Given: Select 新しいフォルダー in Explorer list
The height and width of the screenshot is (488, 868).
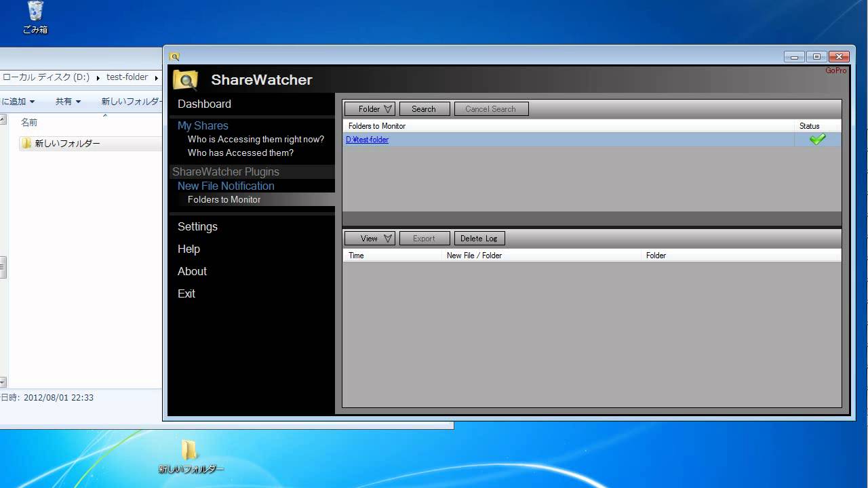Looking at the screenshot, I should [x=67, y=144].
